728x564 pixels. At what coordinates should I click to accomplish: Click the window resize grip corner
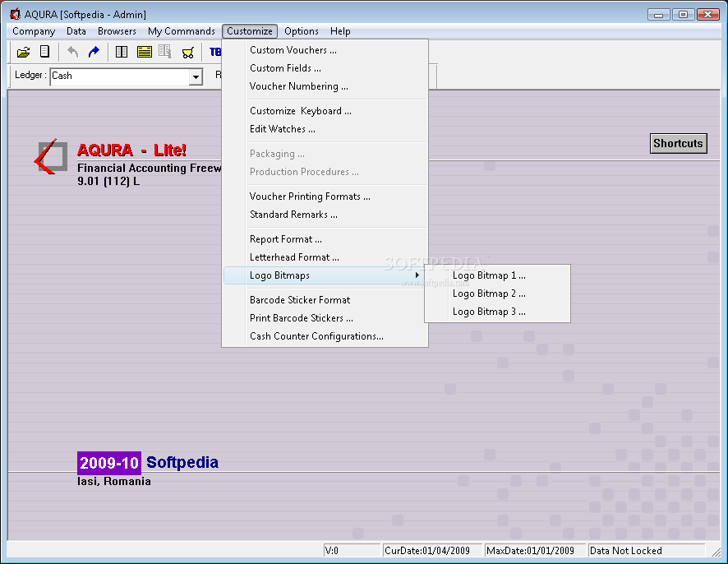[x=716, y=552]
